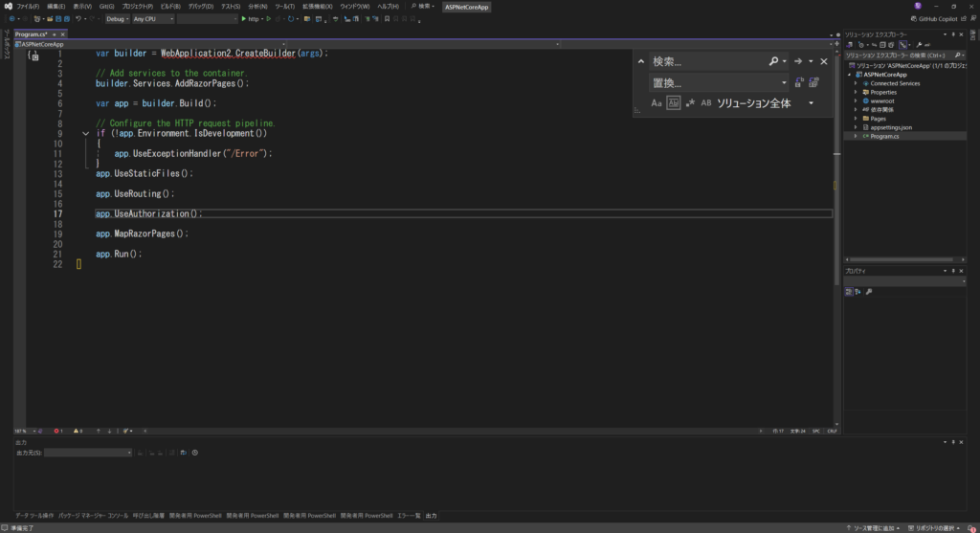The image size is (980, 533).
Task: Toggle word wrap in the Output window toolbar
Action: tap(183, 453)
